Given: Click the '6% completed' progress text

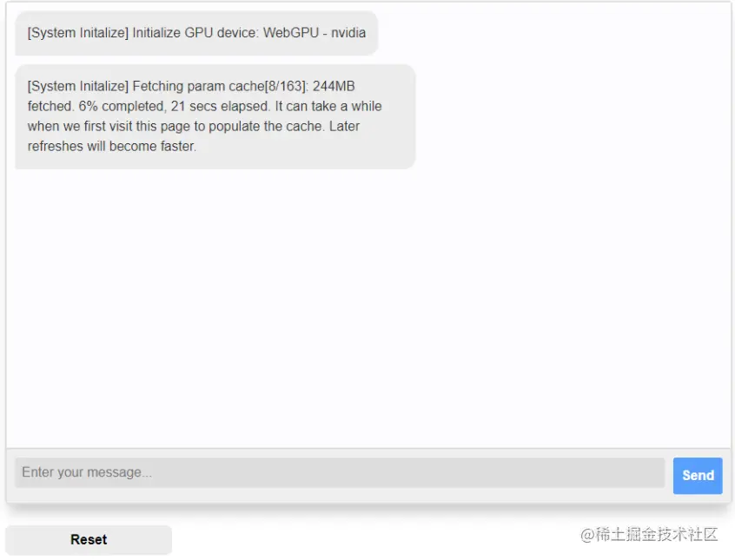Looking at the screenshot, I should 122,107.
